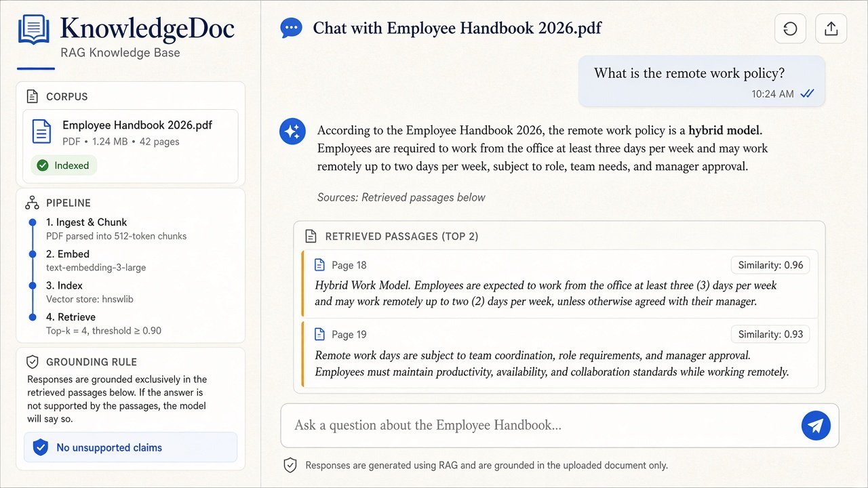Screen dimensions: 868x488
Task: Click the Page 18 document icon
Action: click(320, 265)
